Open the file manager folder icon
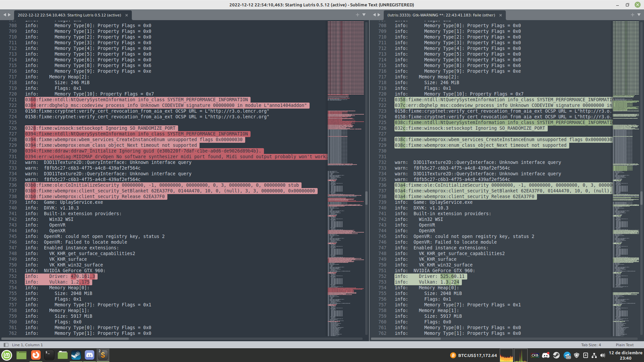The height and width of the screenshot is (362, 644). click(62, 355)
